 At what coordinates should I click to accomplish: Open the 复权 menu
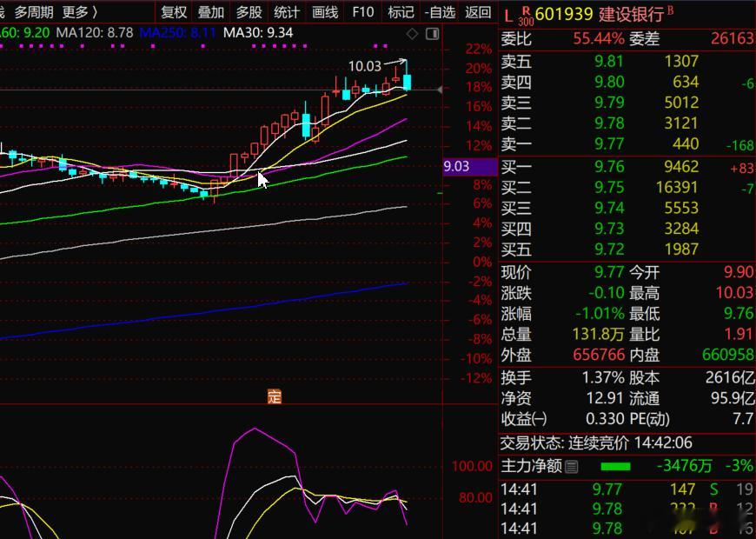point(174,12)
